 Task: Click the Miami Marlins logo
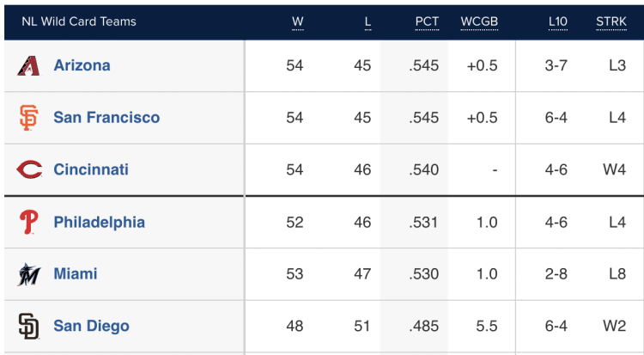point(28,274)
